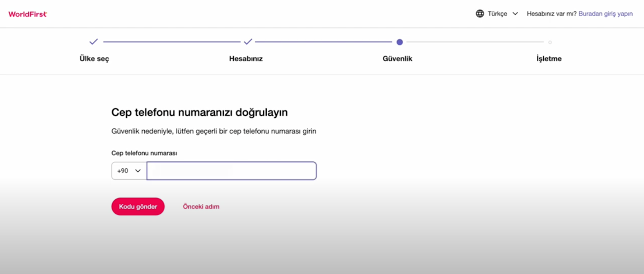This screenshot has height=274, width=644.
Task: Select the Hesabınız step label
Action: click(x=246, y=59)
